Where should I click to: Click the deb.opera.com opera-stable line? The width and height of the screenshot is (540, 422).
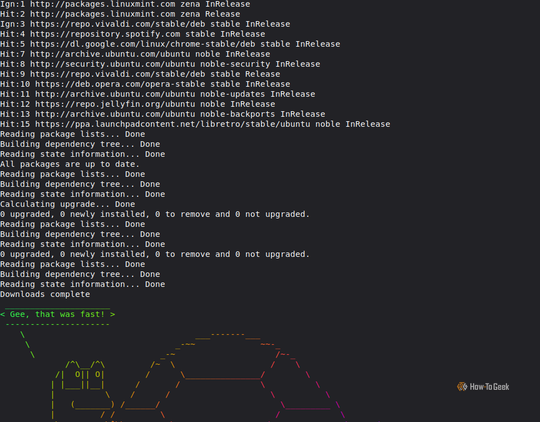coord(145,84)
